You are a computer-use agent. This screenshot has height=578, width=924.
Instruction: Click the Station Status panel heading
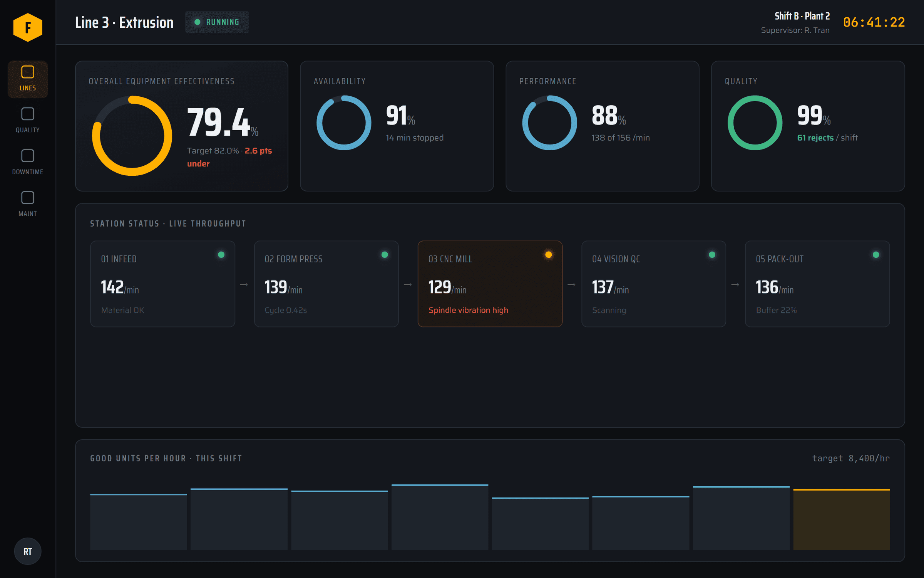[168, 223]
